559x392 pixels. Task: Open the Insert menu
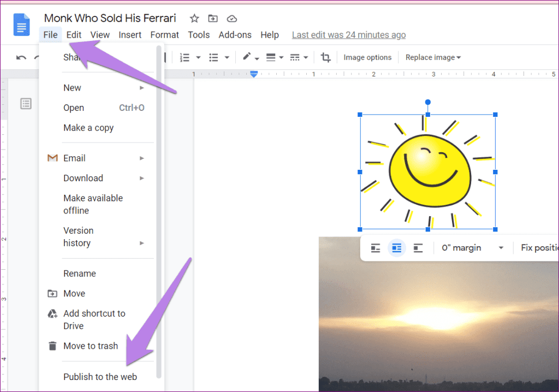(x=130, y=34)
